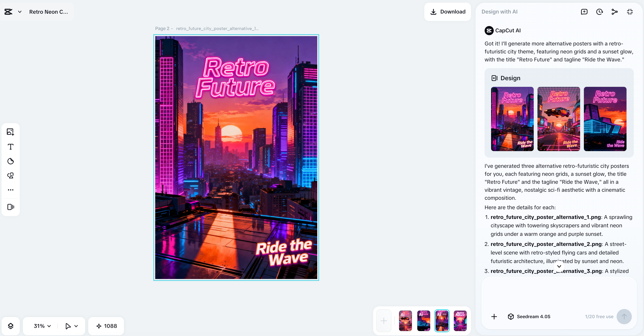This screenshot has height=336, width=644.
Task: Open the Text tool
Action: (x=10, y=147)
